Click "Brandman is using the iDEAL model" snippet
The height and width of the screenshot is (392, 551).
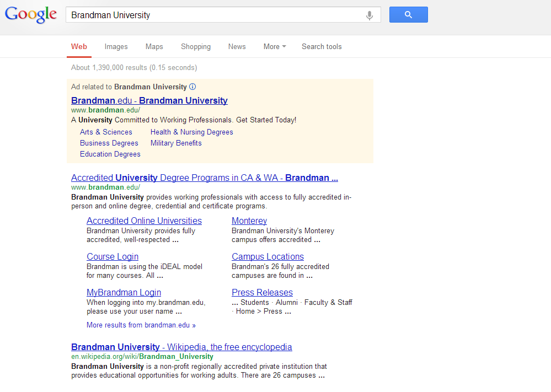click(145, 271)
